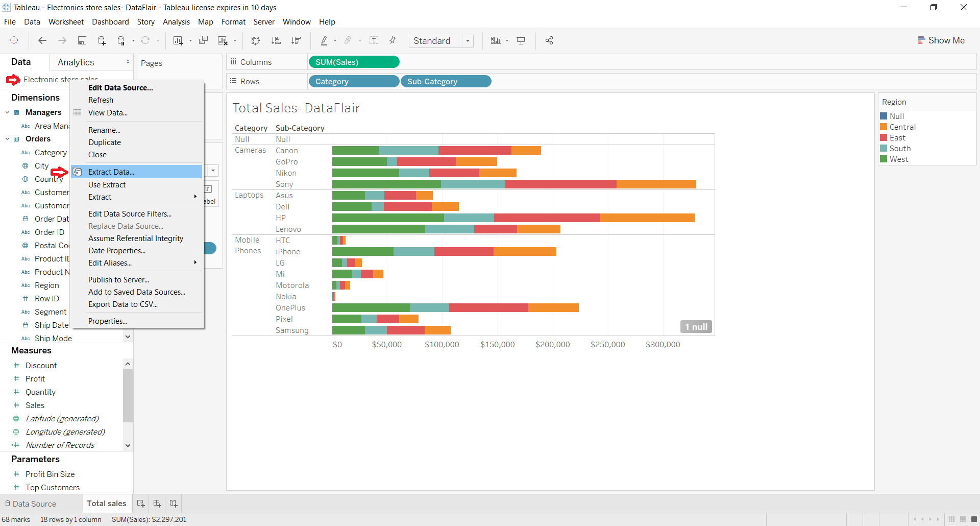980x526 pixels.
Task: Open Show/Hide Cards icon
Action: 496,40
